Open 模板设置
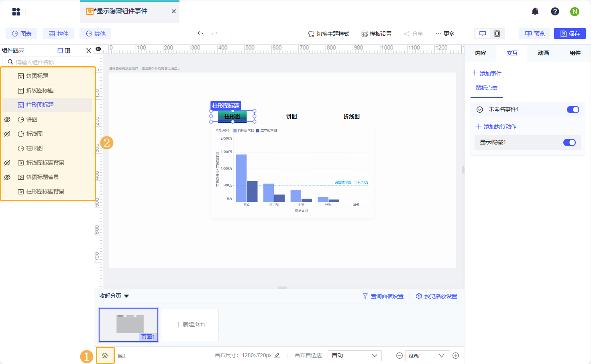Image resolution: width=591 pixels, height=364 pixels. tap(377, 34)
